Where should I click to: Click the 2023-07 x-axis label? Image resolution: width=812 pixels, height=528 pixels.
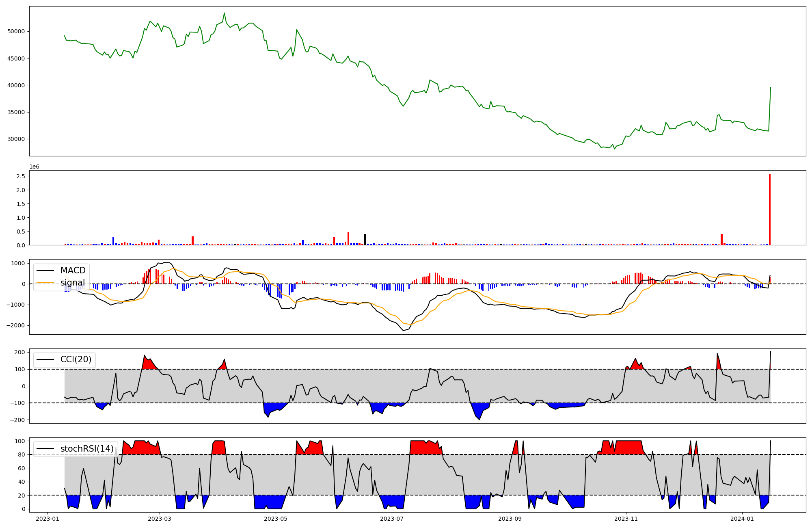[x=392, y=518]
